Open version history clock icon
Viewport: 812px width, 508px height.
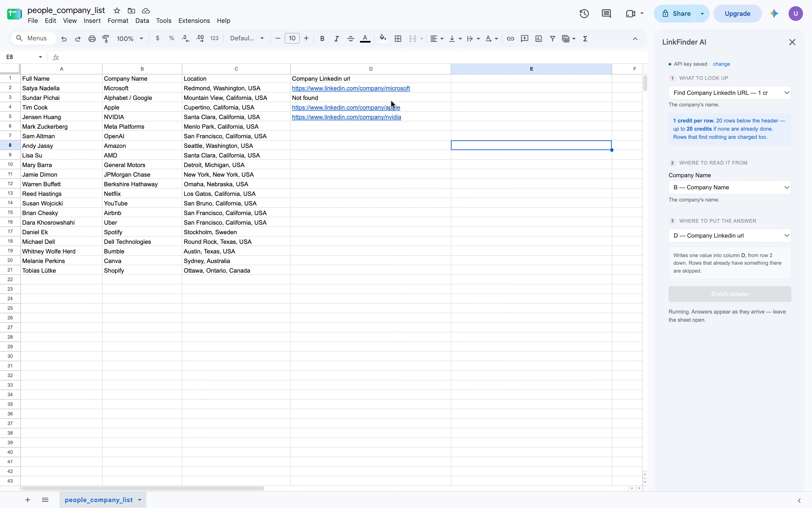click(584, 14)
